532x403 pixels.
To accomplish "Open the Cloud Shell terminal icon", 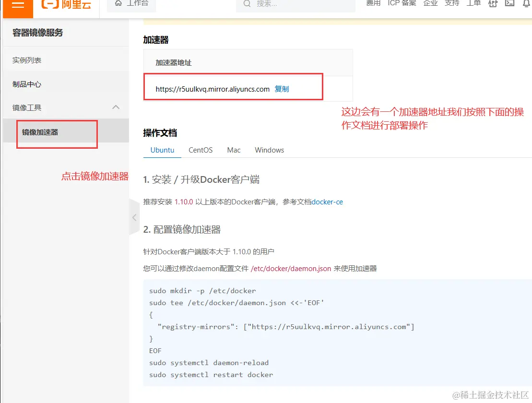I will (x=509, y=3).
